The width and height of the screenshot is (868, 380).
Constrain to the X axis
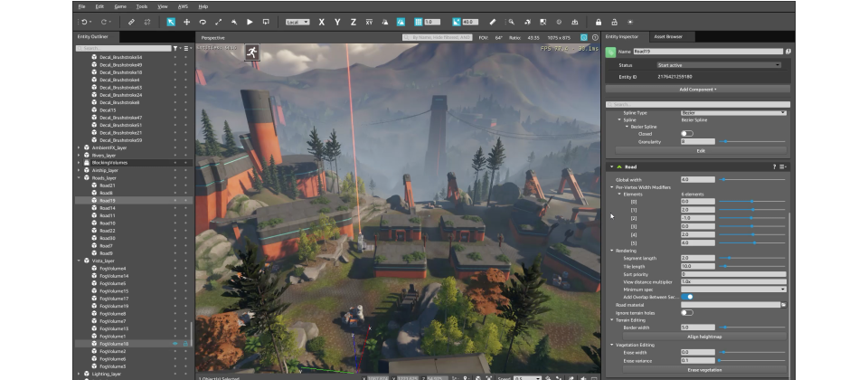click(321, 22)
